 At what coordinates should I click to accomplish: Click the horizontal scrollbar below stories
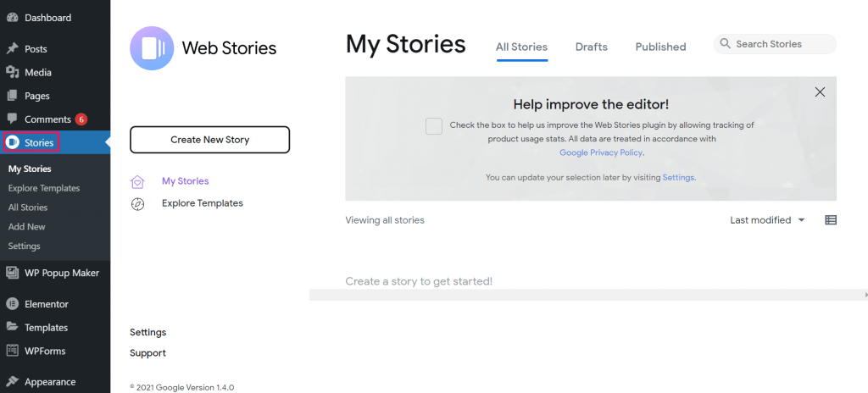(x=588, y=295)
